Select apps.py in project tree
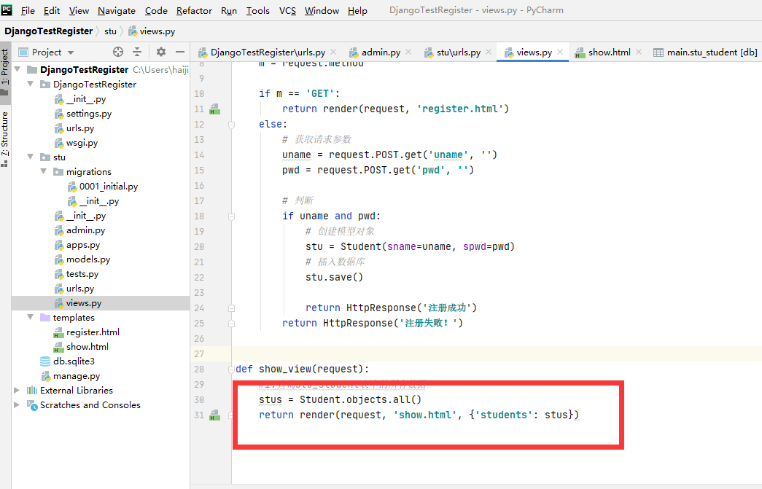 point(83,244)
